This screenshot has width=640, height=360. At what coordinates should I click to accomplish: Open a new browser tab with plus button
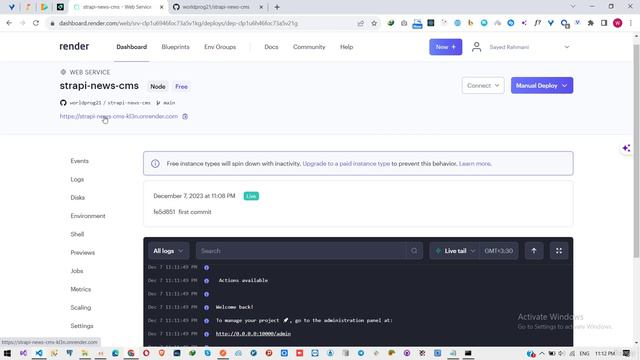pyautogui.click(x=277, y=7)
